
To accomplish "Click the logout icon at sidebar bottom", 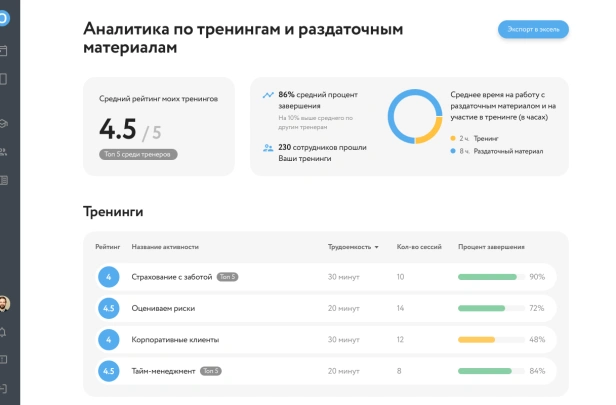I will point(3,389).
